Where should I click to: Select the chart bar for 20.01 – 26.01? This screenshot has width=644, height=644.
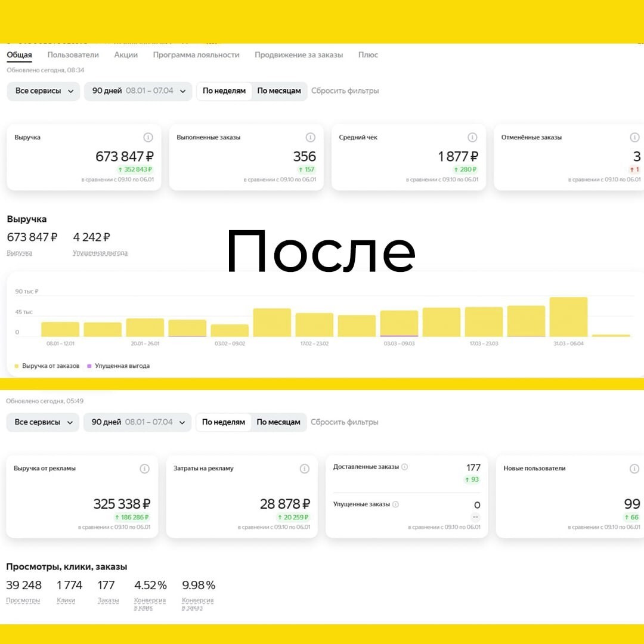click(x=145, y=328)
